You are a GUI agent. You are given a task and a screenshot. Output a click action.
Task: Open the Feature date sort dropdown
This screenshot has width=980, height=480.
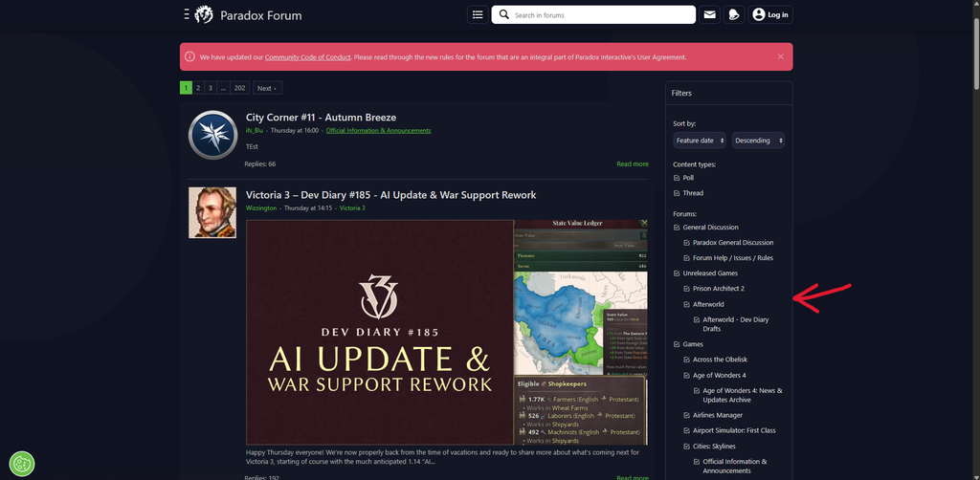click(700, 141)
